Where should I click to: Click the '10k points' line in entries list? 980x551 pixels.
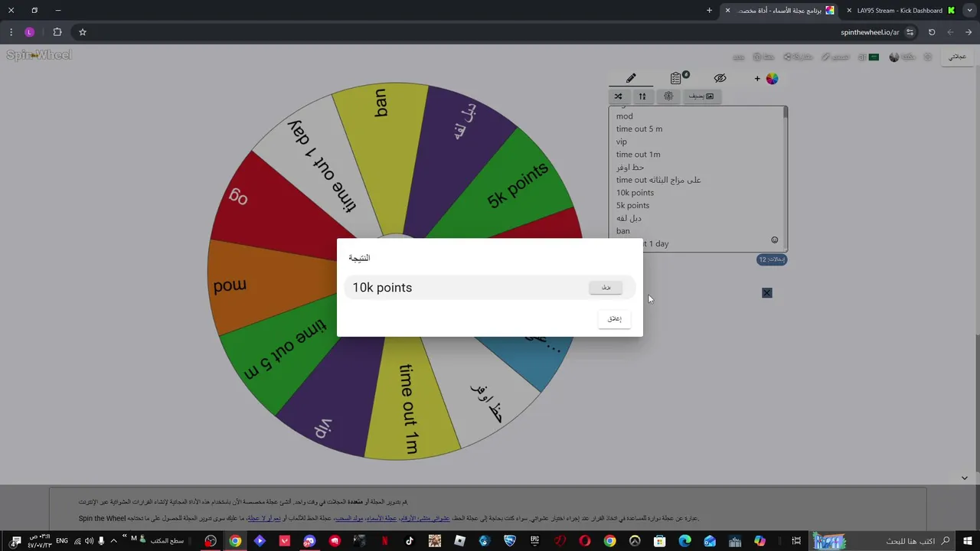(x=635, y=193)
